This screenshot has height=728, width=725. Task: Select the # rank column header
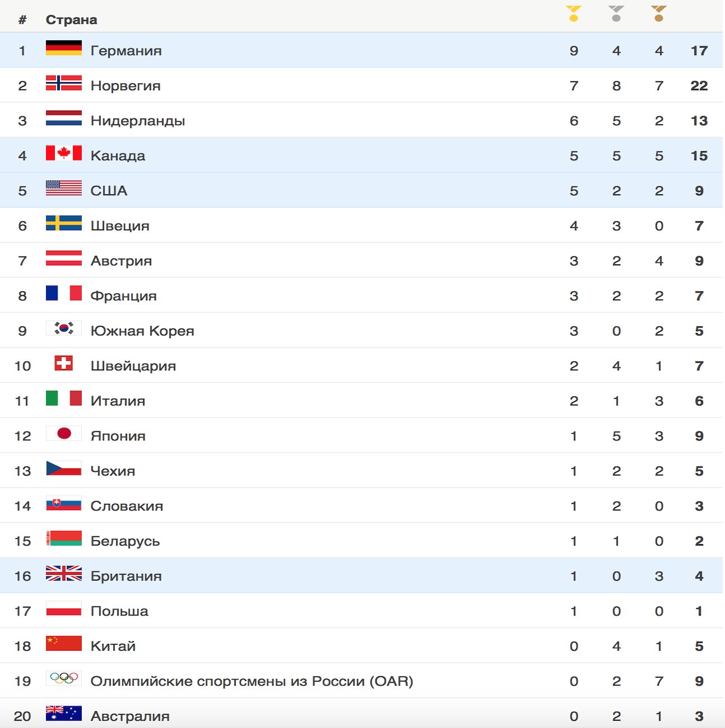click(22, 20)
